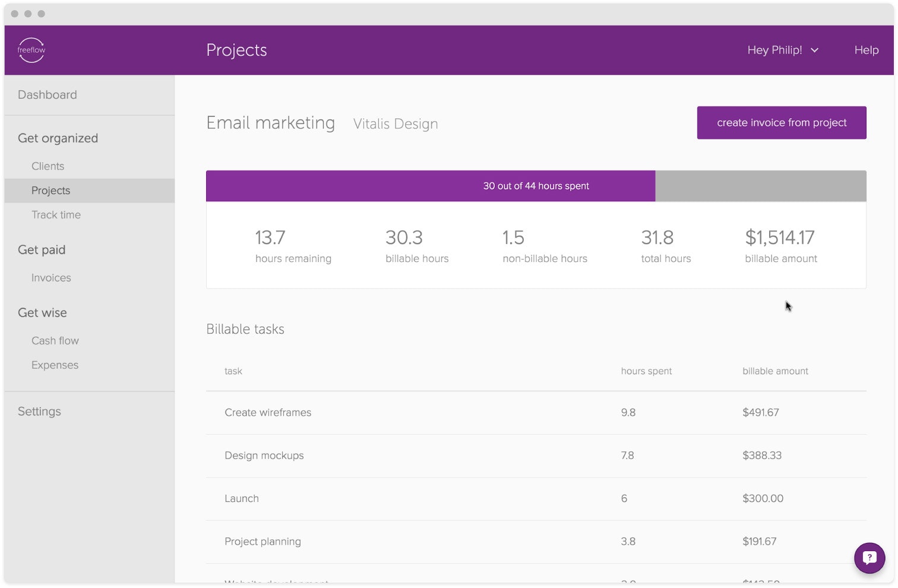The height and width of the screenshot is (588, 898).
Task: Open Track time page
Action: pyautogui.click(x=56, y=215)
